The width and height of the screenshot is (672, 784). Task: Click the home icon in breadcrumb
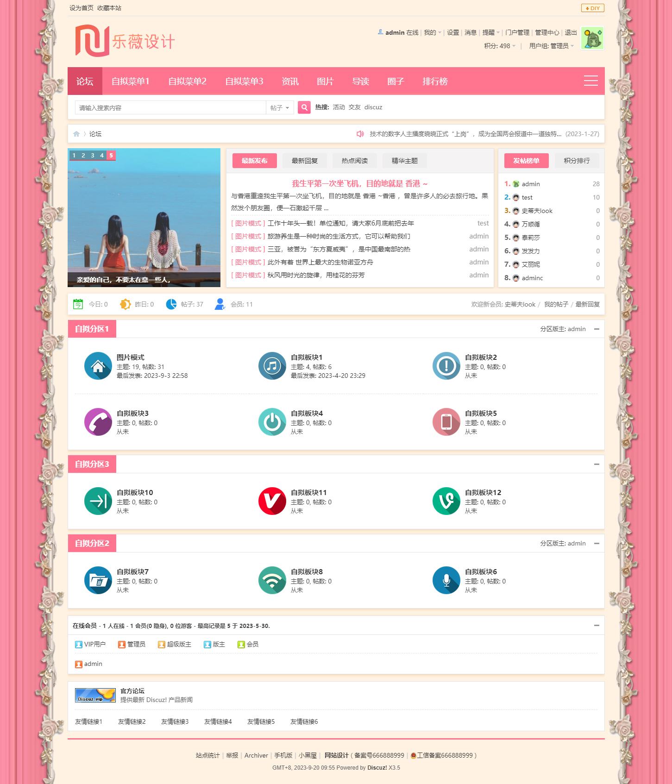coord(76,134)
